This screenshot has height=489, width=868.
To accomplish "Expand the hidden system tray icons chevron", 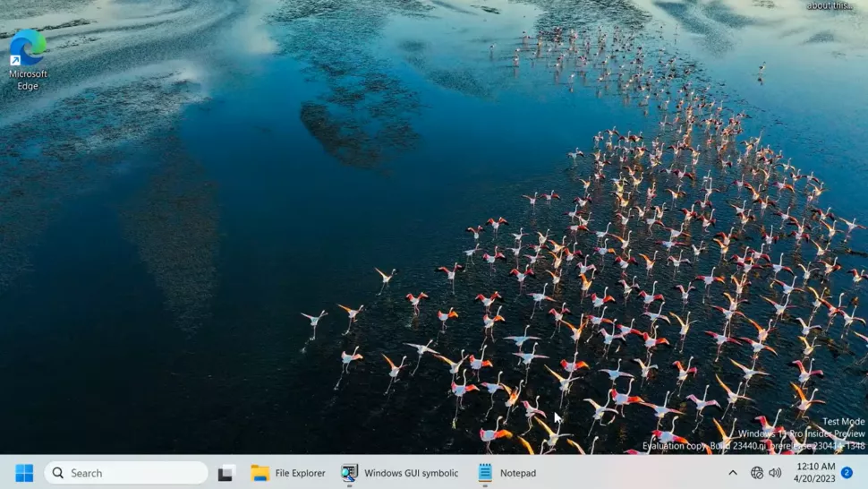I will [732, 473].
